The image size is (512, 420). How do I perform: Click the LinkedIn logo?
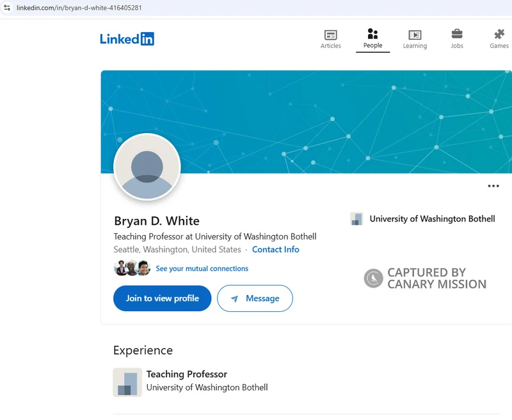pos(127,39)
